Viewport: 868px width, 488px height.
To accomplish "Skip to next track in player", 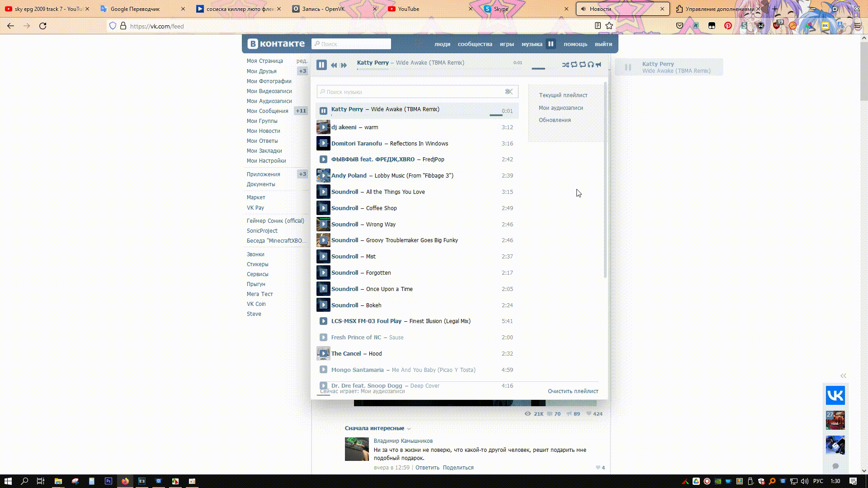I will coord(344,65).
